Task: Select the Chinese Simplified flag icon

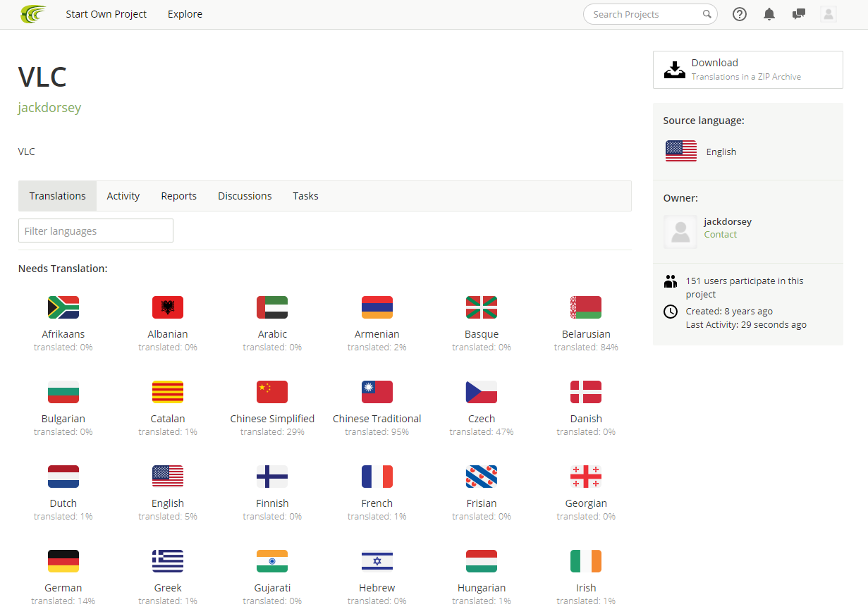Action: [272, 392]
